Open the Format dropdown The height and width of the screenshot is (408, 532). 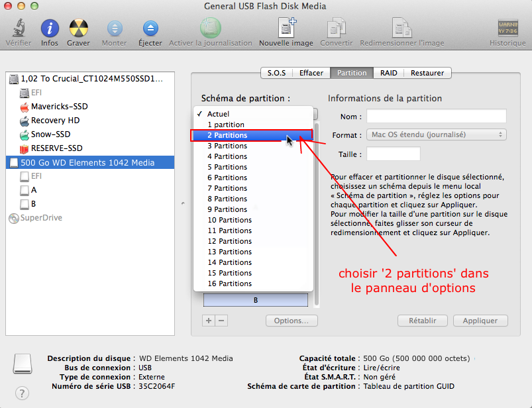point(436,134)
